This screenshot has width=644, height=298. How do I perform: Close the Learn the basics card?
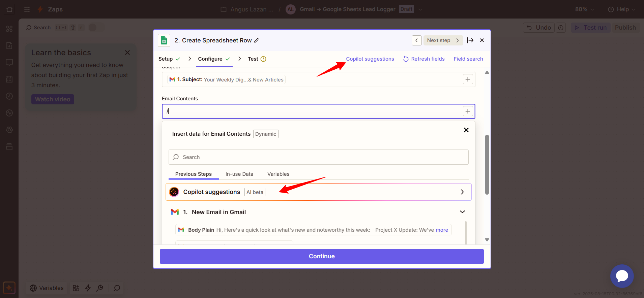pos(127,53)
